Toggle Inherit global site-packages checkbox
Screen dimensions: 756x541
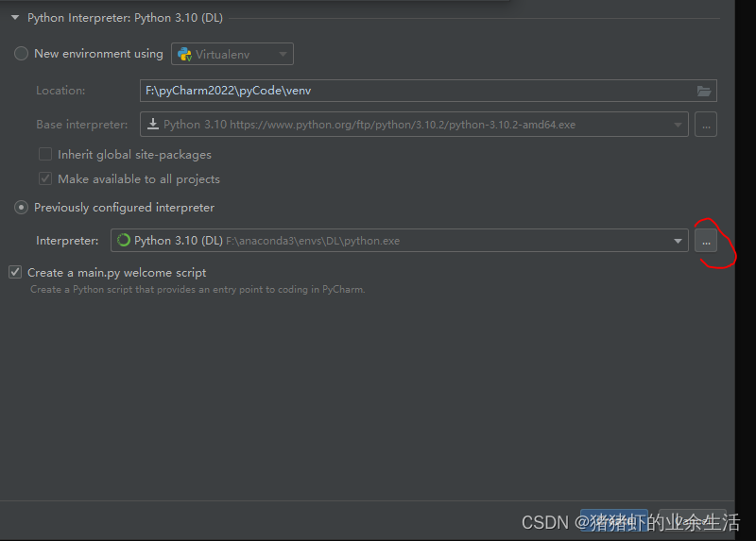tap(45, 154)
